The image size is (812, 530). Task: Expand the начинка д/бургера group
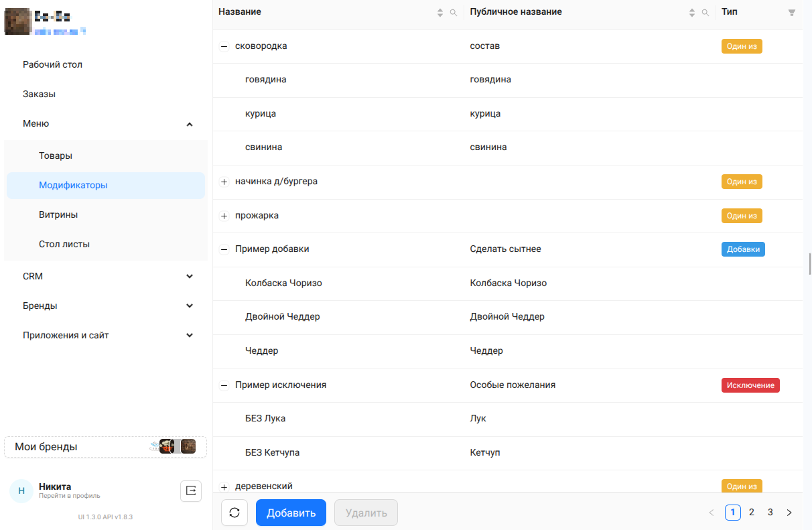[224, 182]
